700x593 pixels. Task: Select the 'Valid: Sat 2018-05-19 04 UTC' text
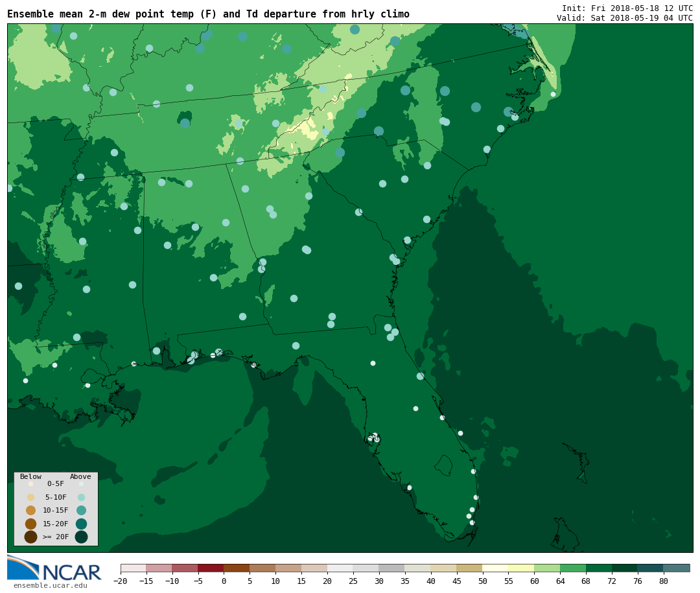pos(625,18)
